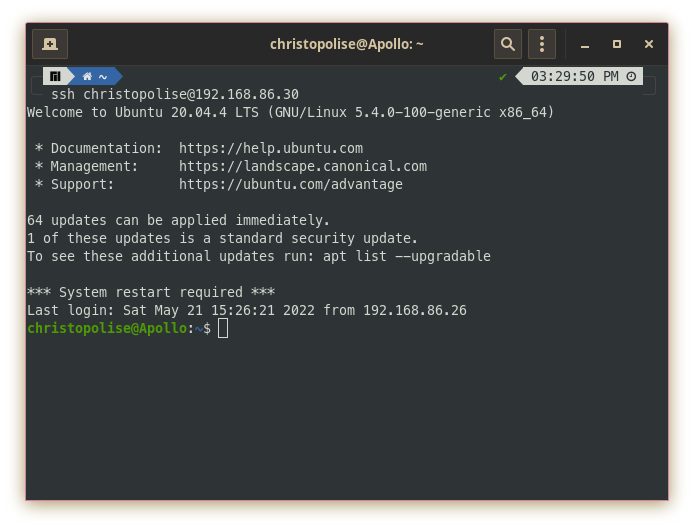This screenshot has height=529, width=694.
Task: Click the window title christopolise@Apollo
Action: [x=347, y=44]
